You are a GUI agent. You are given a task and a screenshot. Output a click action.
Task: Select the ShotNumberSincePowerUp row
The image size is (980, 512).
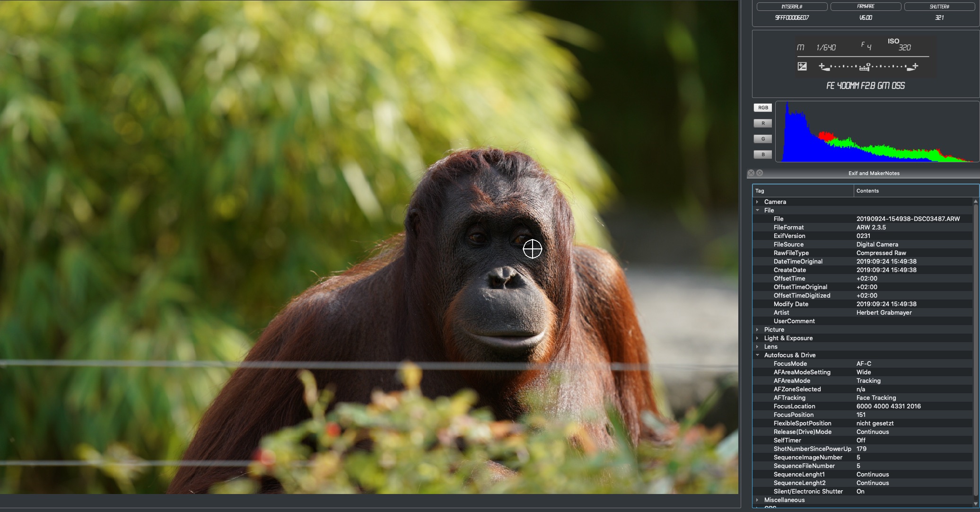pos(863,449)
